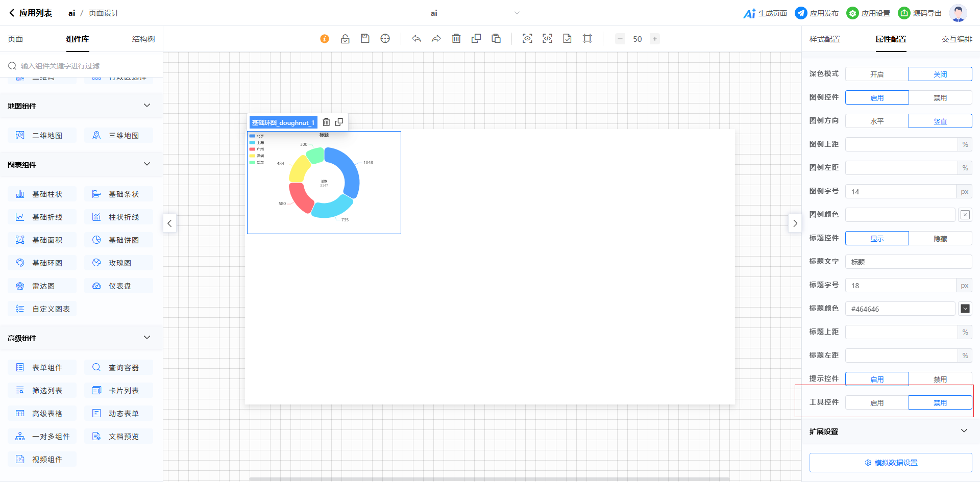The height and width of the screenshot is (482, 980).
Task: Click the zoom-in plus button
Action: point(655,39)
